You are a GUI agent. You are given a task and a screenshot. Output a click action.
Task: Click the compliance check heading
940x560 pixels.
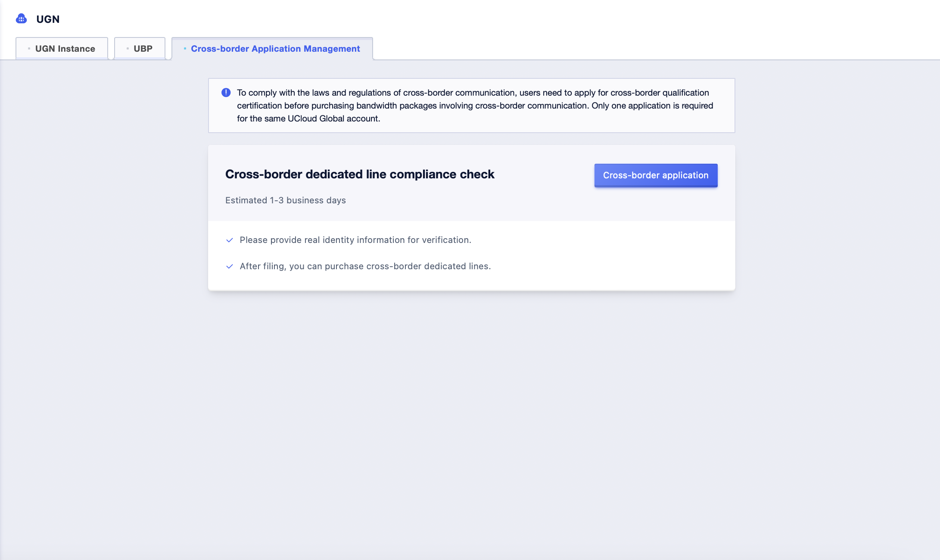click(360, 174)
